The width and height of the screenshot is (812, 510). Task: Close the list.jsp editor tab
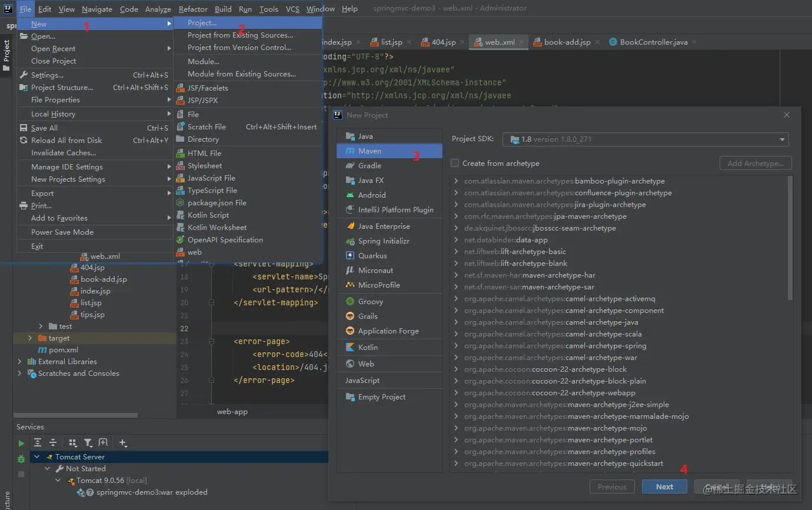(410, 42)
